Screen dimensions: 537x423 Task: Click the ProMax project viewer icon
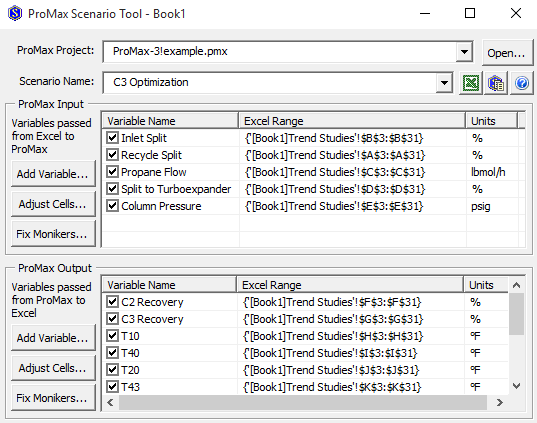[496, 83]
